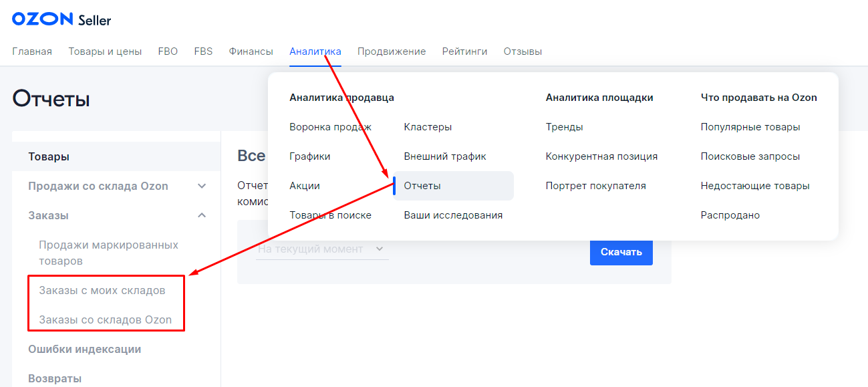Collapse the Заказы section chevron

[202, 215]
